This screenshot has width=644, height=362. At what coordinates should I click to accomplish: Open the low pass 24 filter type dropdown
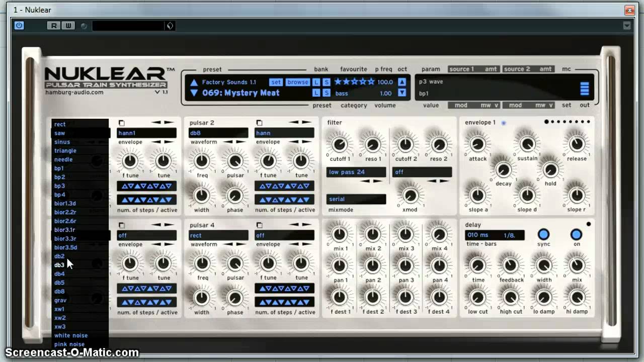(x=356, y=172)
